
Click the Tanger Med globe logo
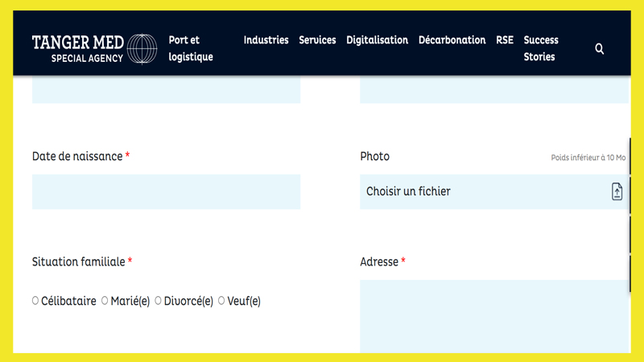click(142, 49)
